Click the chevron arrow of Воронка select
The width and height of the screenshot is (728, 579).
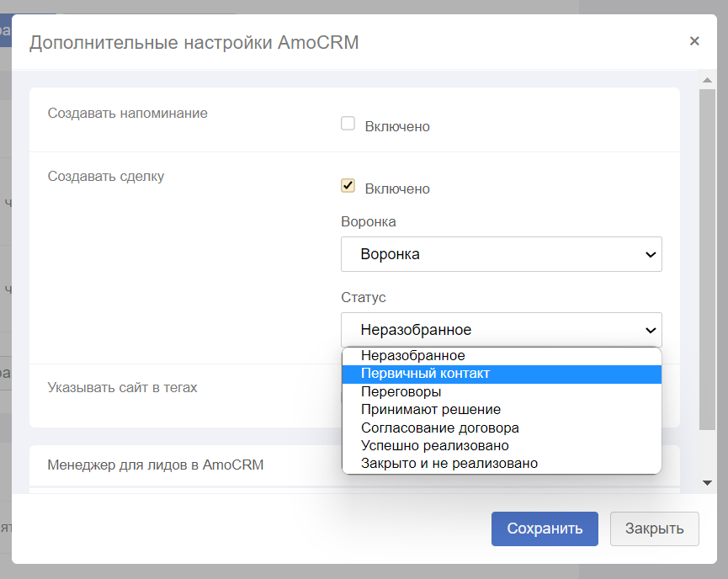pos(651,255)
